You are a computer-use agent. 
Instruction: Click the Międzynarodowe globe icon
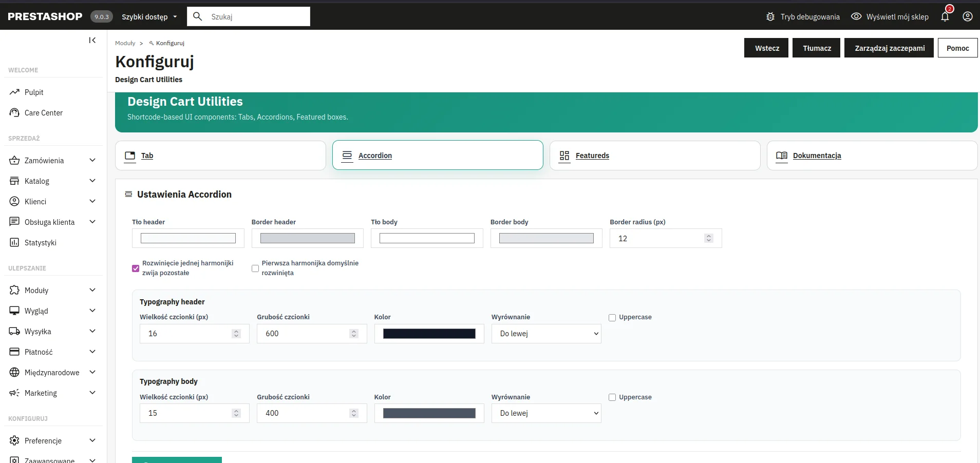(14, 373)
